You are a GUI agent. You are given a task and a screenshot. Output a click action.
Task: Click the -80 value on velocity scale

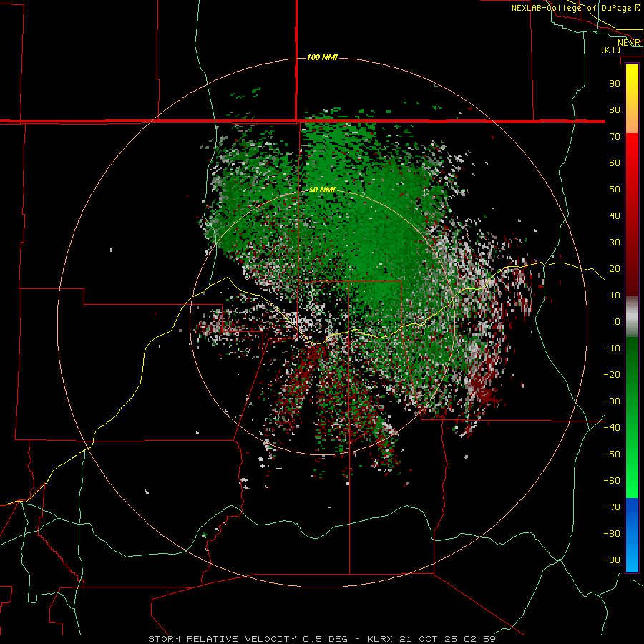612,534
